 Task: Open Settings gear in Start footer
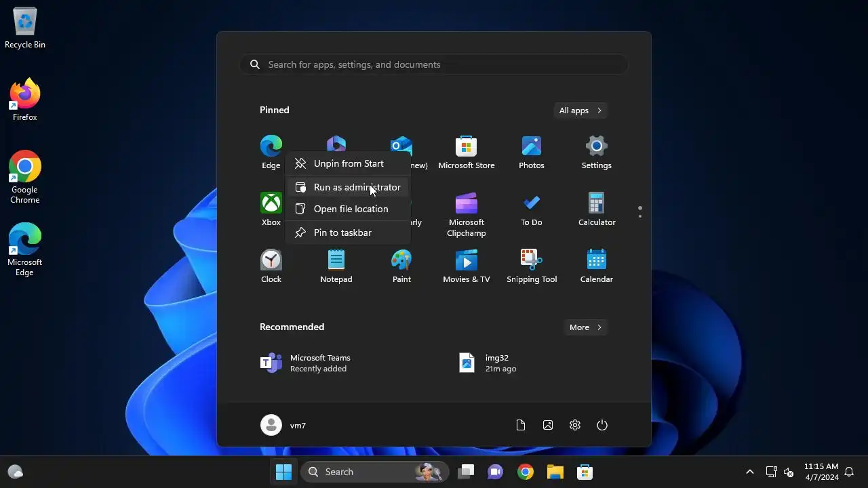click(575, 425)
